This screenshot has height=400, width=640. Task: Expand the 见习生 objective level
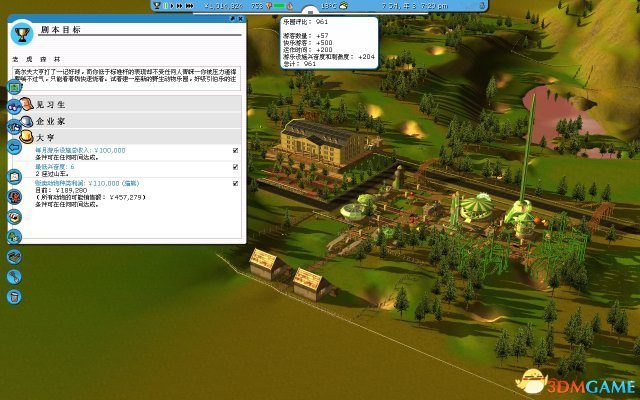click(x=130, y=103)
